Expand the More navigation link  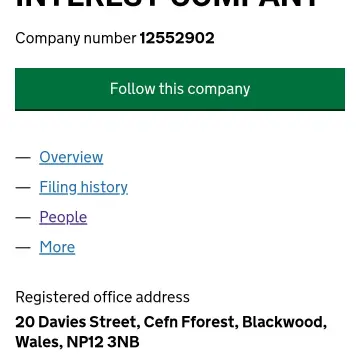(x=57, y=247)
